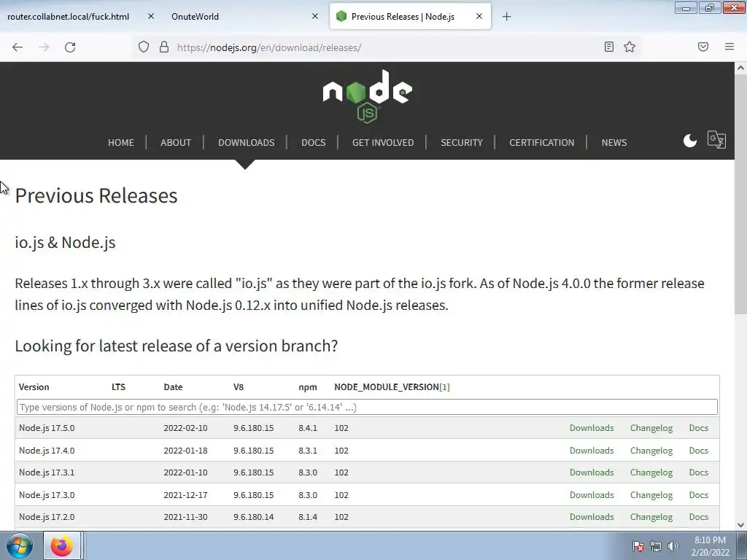The height and width of the screenshot is (560, 747).
Task: Click the version search input field
Action: pyautogui.click(x=367, y=407)
